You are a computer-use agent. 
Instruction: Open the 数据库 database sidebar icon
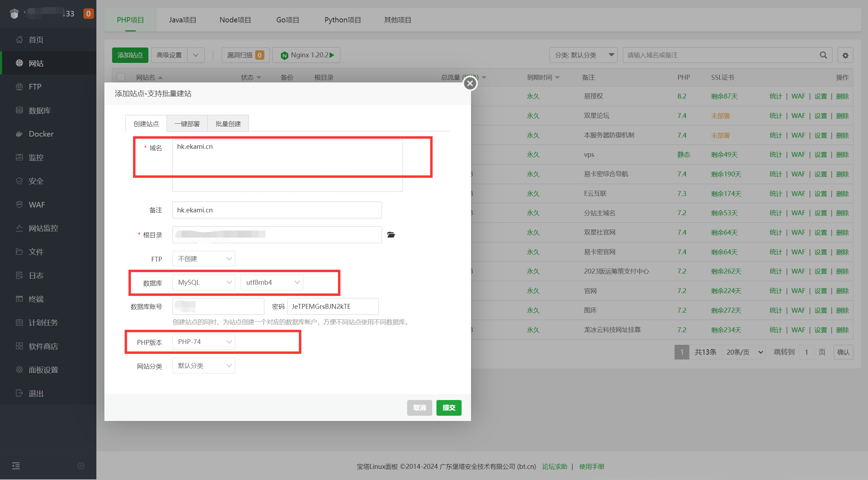(20, 110)
